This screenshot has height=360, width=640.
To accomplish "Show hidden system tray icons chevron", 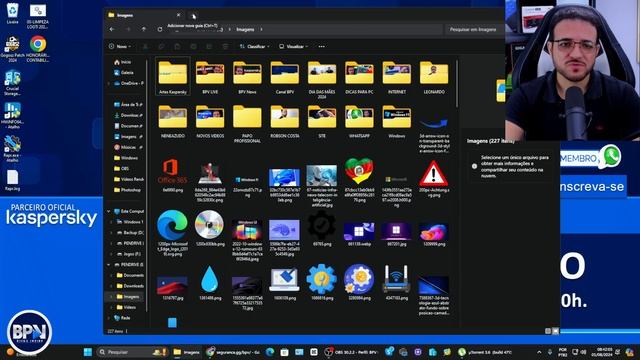I will click(539, 352).
